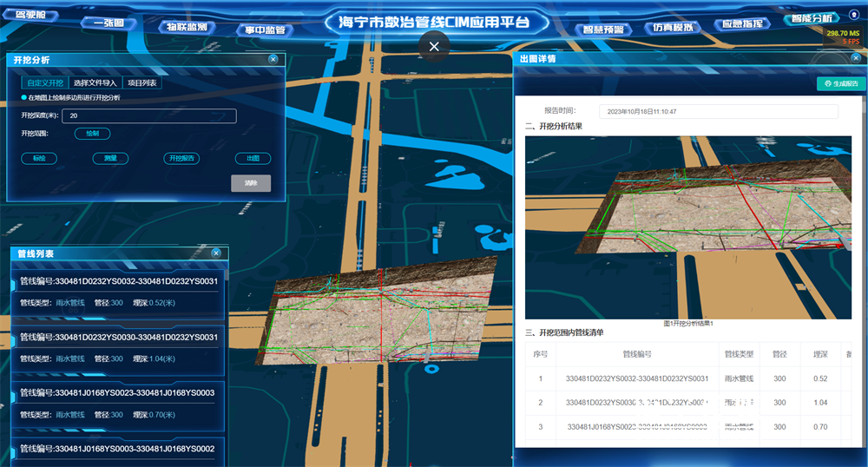Click the excavated terrain block on map
Screen dimensions: 868x467
(x=377, y=312)
